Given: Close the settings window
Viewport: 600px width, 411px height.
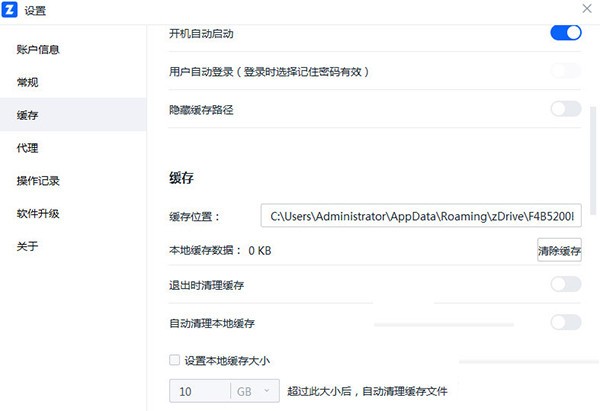Looking at the screenshot, I should [x=585, y=9].
